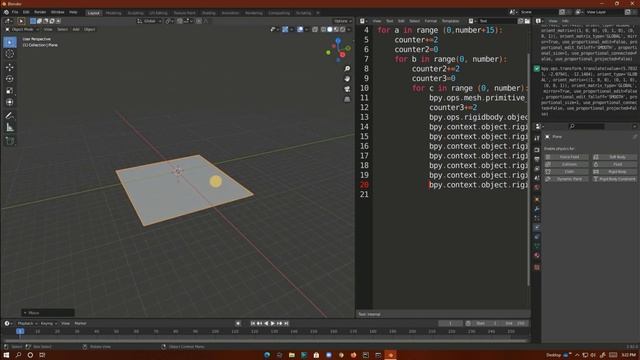The width and height of the screenshot is (640, 360).
Task: Click the zoom magnifier icon in viewport
Action: (x=347, y=69)
